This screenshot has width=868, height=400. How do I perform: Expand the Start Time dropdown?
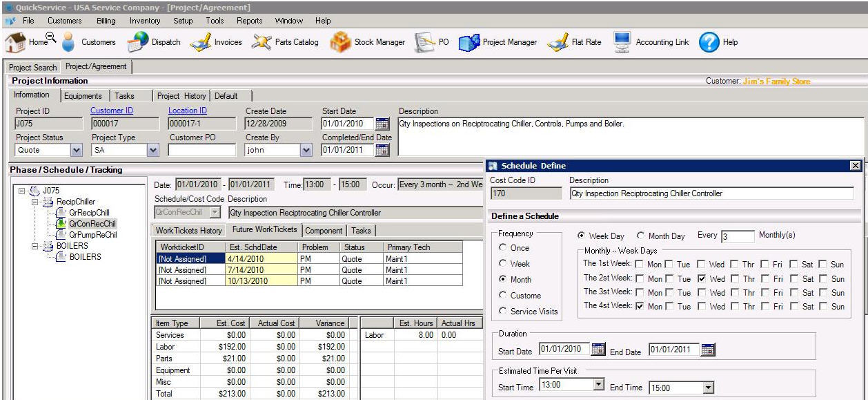[x=598, y=385]
